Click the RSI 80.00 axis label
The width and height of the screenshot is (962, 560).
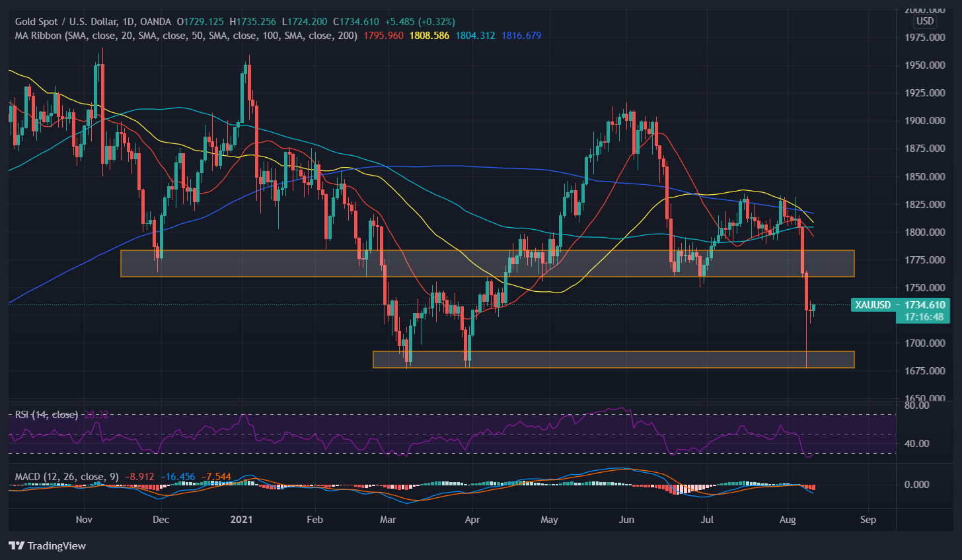click(916, 405)
